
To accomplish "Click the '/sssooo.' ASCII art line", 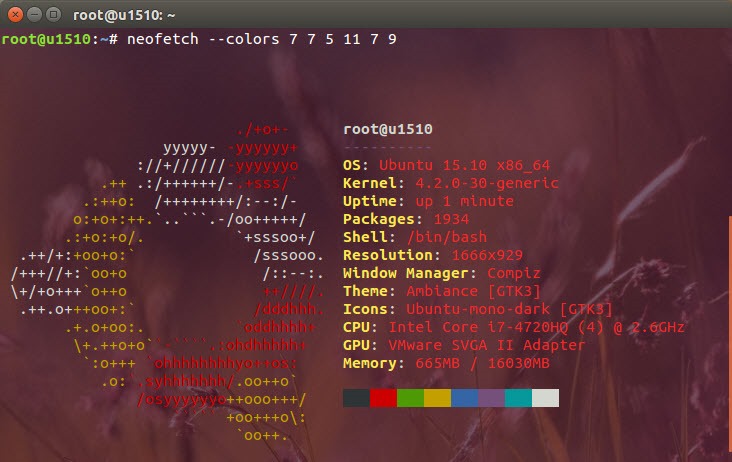I will (289, 256).
